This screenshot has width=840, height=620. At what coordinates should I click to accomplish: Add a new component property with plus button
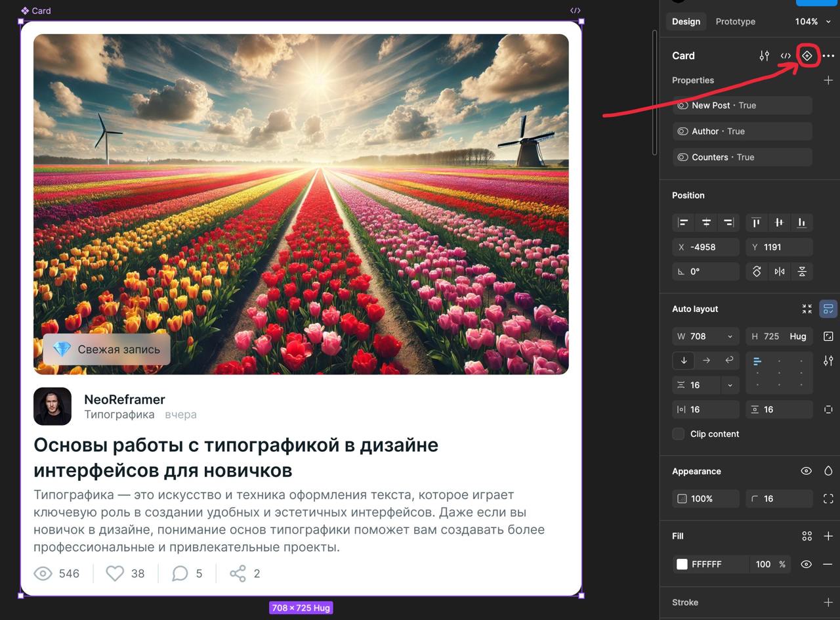coord(828,80)
